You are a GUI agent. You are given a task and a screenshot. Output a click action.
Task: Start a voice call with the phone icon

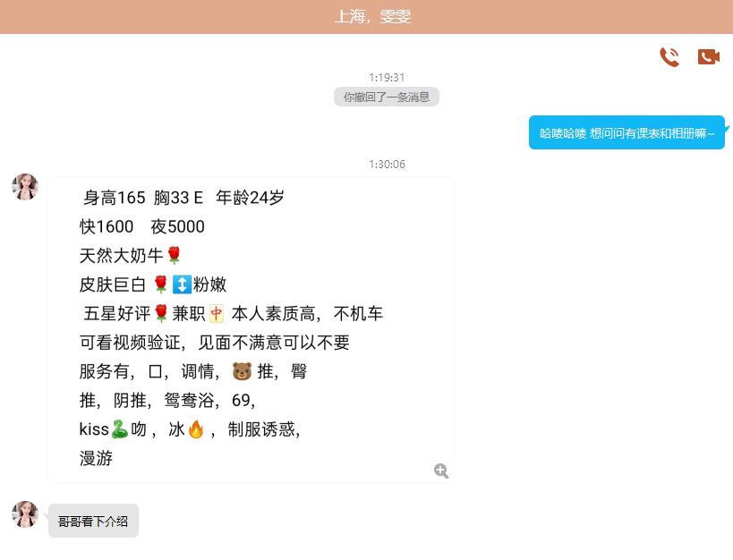[669, 57]
